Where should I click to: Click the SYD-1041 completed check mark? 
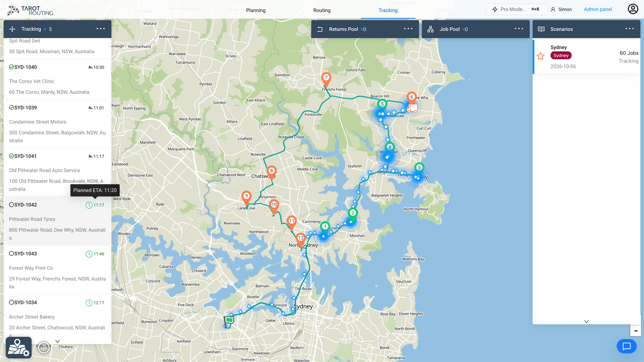tap(11, 156)
